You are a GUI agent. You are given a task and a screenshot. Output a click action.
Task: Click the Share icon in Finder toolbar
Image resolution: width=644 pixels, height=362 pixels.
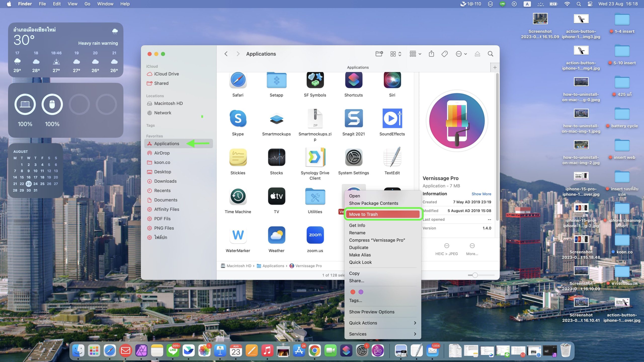pyautogui.click(x=431, y=54)
